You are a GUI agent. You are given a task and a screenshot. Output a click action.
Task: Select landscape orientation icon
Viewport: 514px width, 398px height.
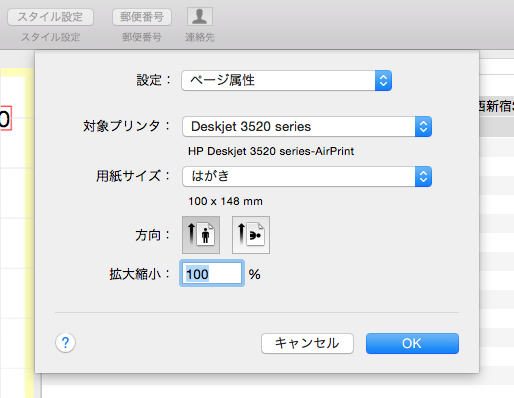pos(251,235)
